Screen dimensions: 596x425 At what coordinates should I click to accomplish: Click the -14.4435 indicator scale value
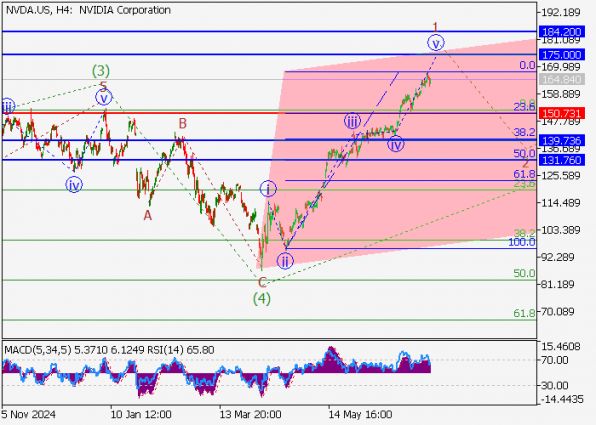coord(562,400)
